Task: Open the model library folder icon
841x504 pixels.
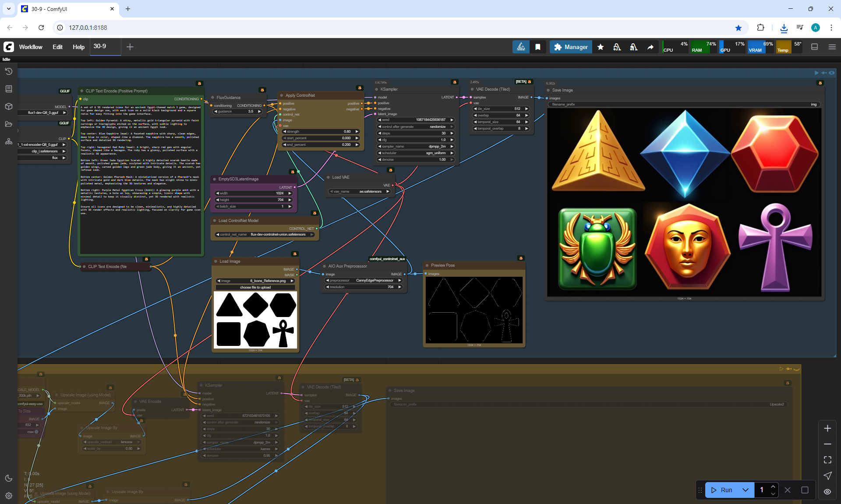Action: 8,124
